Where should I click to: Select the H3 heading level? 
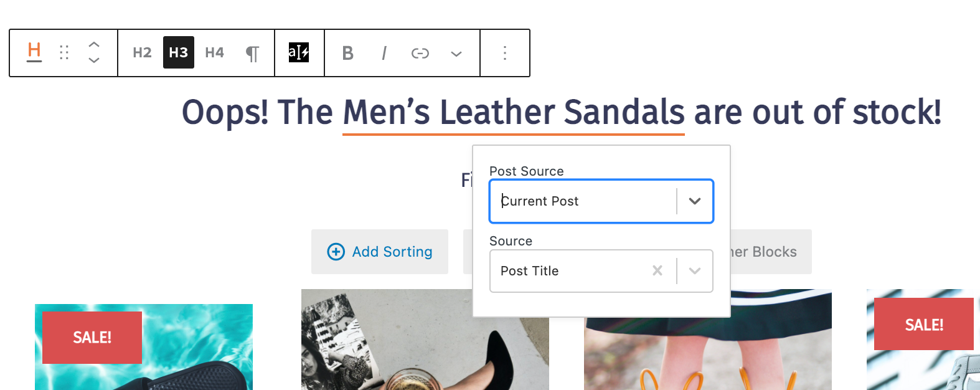click(179, 53)
